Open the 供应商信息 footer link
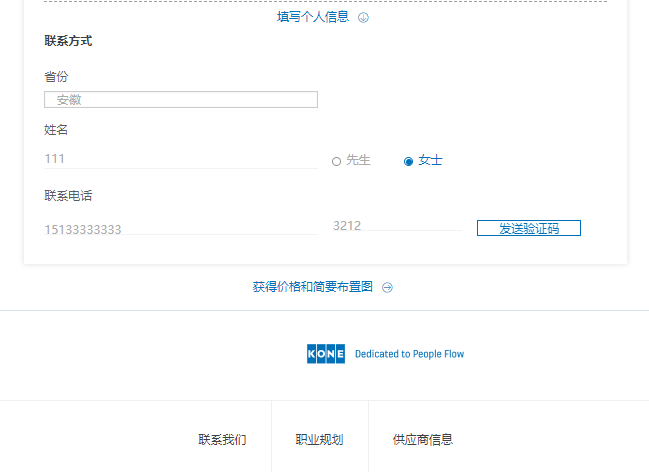 click(423, 440)
